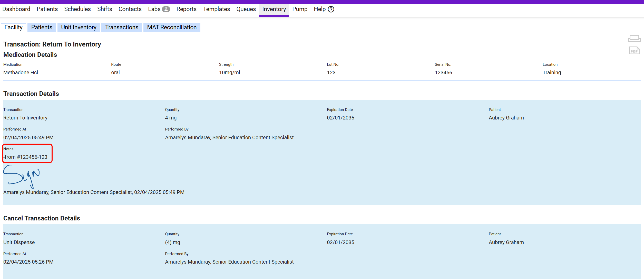Open Shifts from the top menu
Viewport: 644px width, 279px height.
[104, 9]
